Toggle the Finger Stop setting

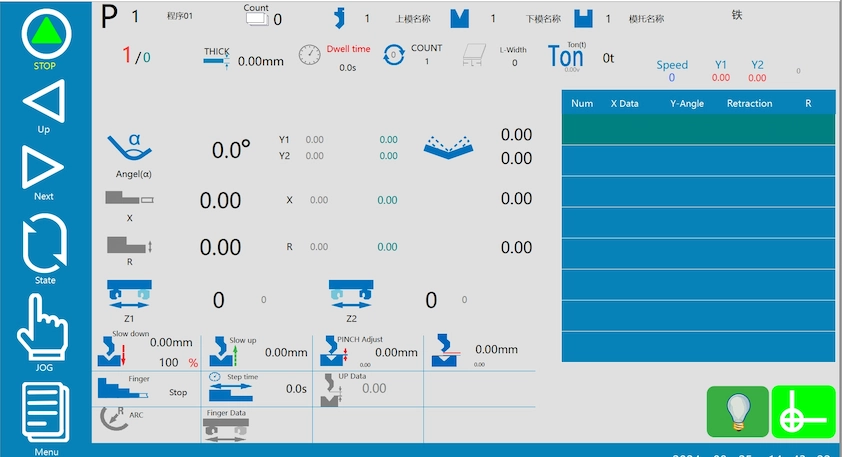click(x=178, y=393)
